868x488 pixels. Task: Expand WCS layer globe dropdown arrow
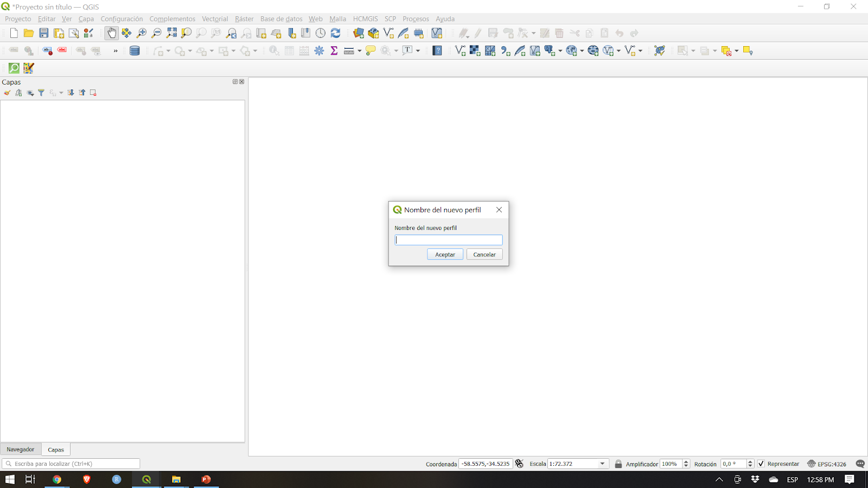pyautogui.click(x=618, y=51)
